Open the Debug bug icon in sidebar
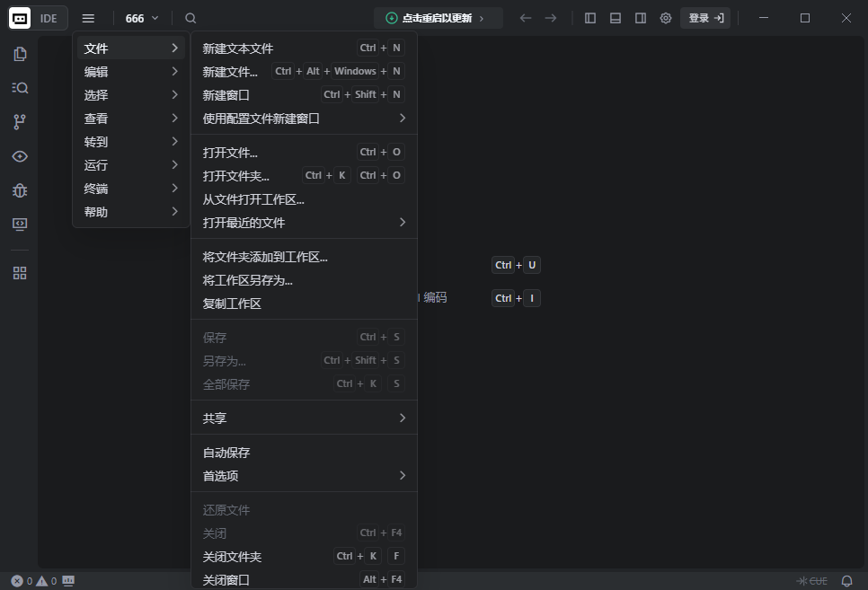The width and height of the screenshot is (868, 590). tap(20, 190)
